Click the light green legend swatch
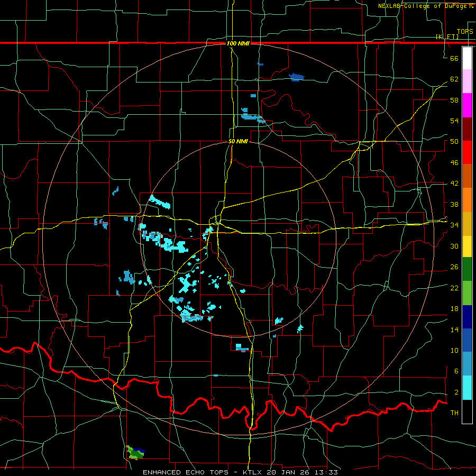Image resolution: width=476 pixels, height=476 pixels. 467,293
